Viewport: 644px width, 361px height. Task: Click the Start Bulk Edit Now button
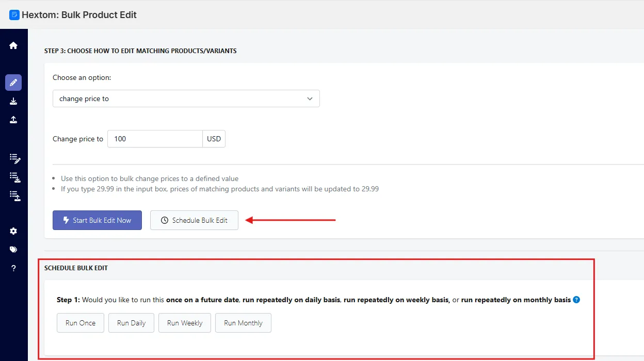coord(97,220)
